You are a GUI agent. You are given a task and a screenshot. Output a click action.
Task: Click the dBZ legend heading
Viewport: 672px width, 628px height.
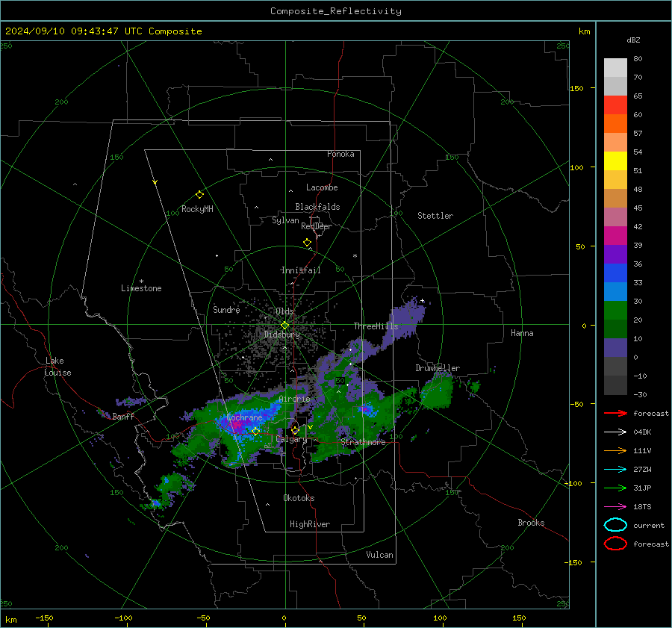pyautogui.click(x=633, y=40)
